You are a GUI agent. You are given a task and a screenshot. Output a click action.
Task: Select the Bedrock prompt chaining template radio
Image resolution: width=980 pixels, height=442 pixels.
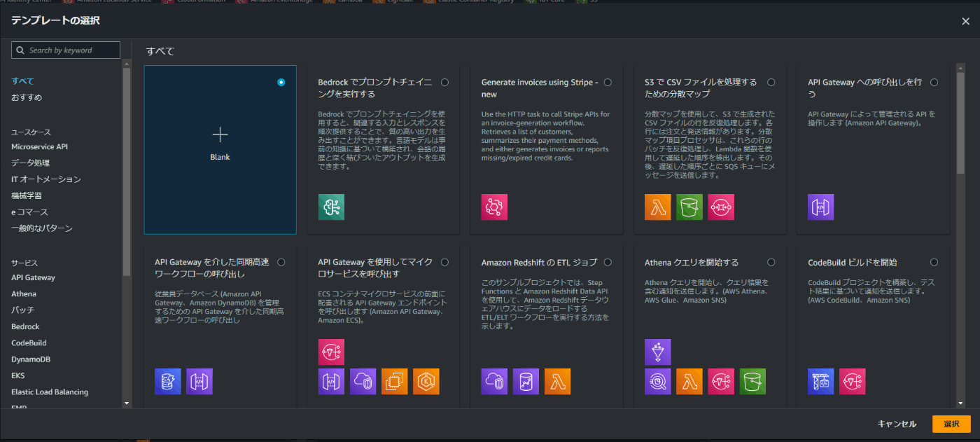pyautogui.click(x=444, y=82)
